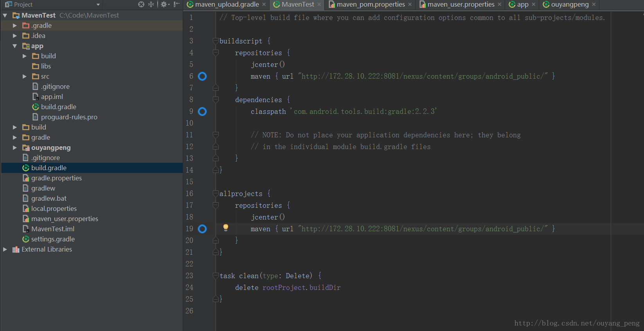The height and width of the screenshot is (331, 644).
Task: Click the gutter marker on line 9
Action: [x=202, y=112]
